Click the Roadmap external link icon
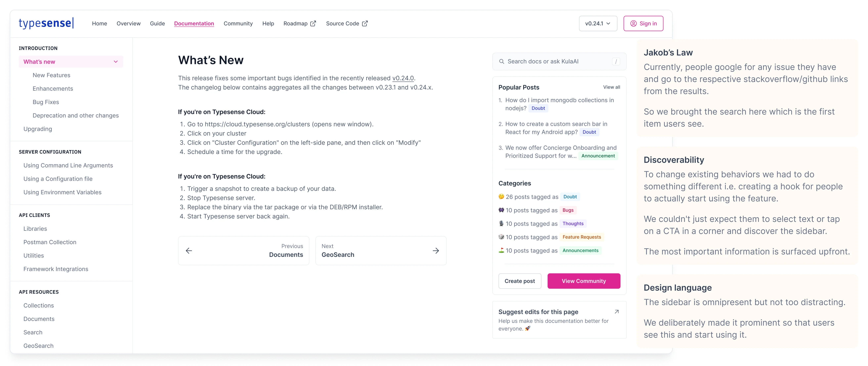Viewport: 868px width, 366px height. tap(313, 24)
